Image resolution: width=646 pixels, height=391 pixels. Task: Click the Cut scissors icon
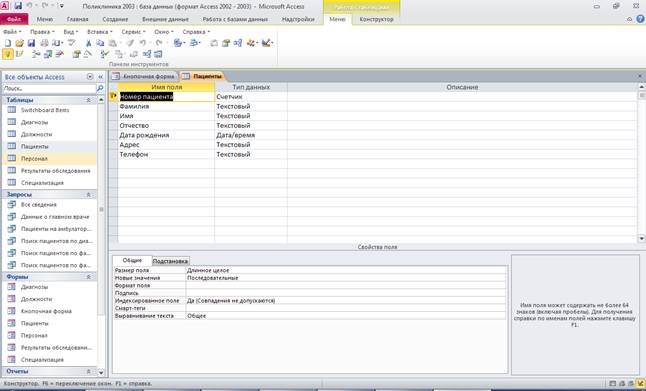tap(88, 43)
